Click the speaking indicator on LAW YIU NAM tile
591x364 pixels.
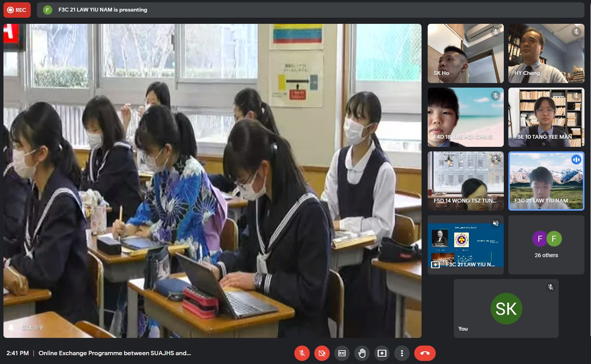point(576,160)
